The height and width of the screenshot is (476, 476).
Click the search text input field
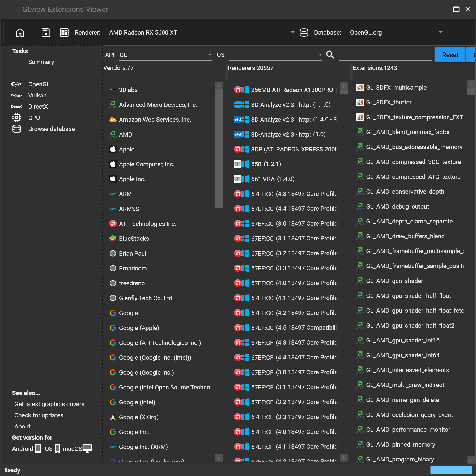(x=385, y=55)
